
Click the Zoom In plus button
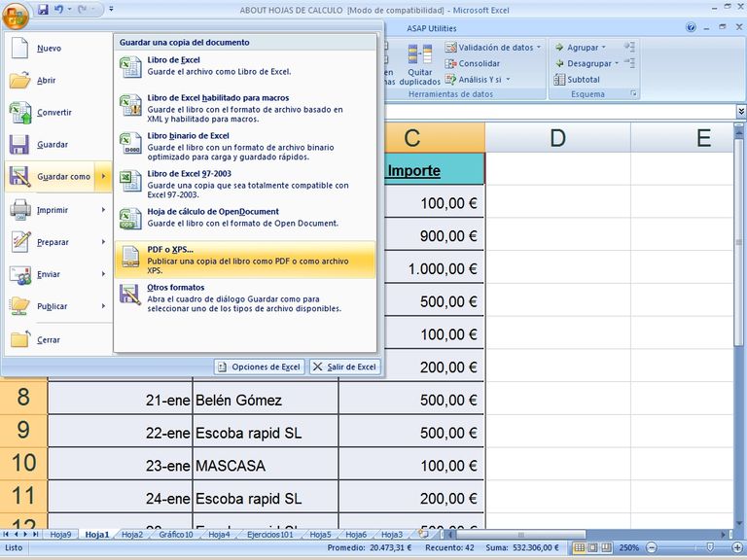[x=737, y=547]
